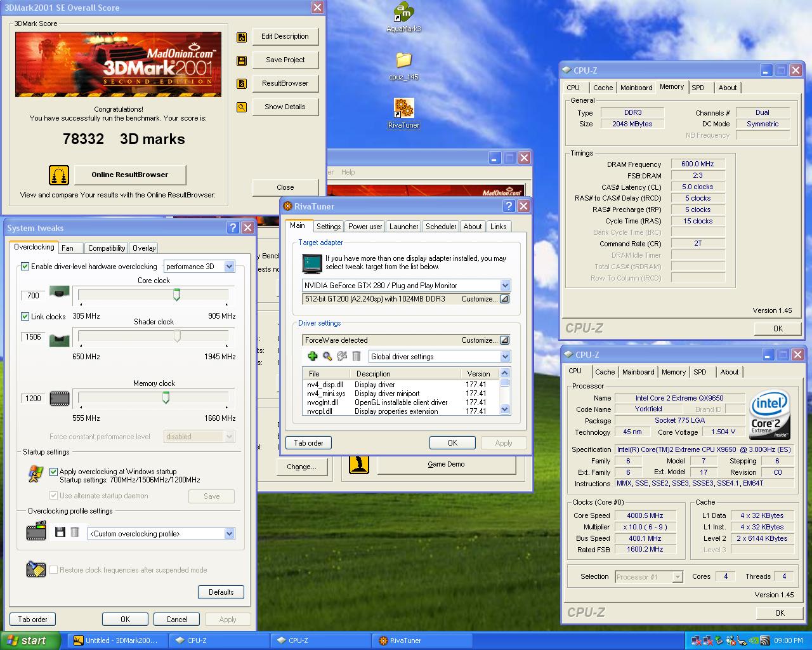Click the Target adapter monitor icon
The height and width of the screenshot is (650, 812).
[x=312, y=262]
